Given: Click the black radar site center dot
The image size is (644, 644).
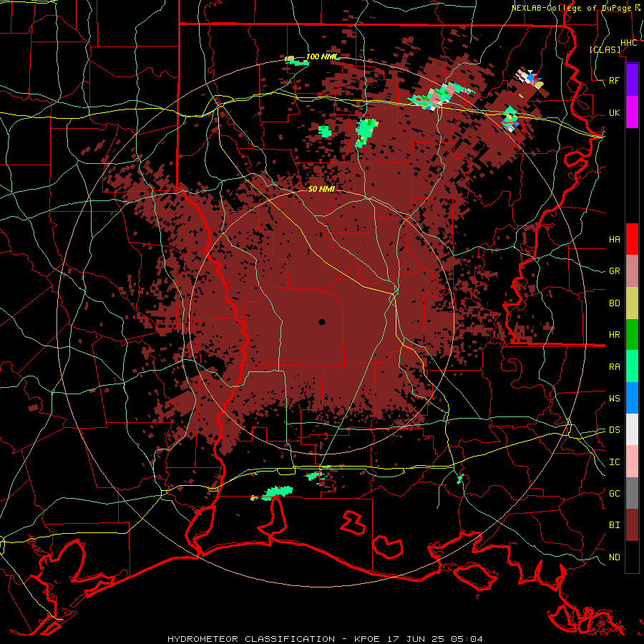Looking at the screenshot, I should click(321, 323).
